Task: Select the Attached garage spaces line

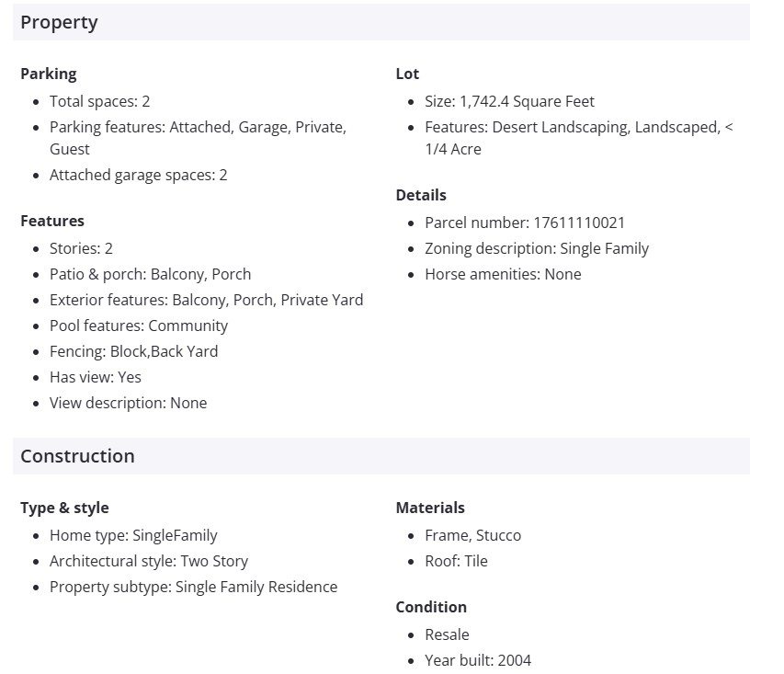Action: point(138,175)
